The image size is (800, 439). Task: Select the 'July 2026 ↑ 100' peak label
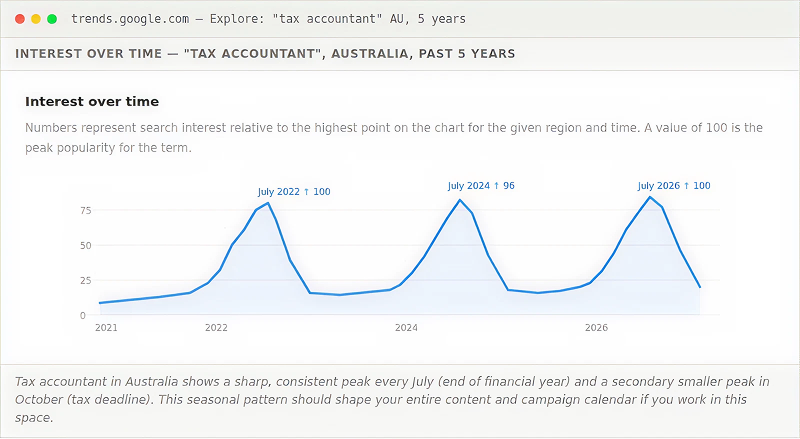(x=674, y=186)
